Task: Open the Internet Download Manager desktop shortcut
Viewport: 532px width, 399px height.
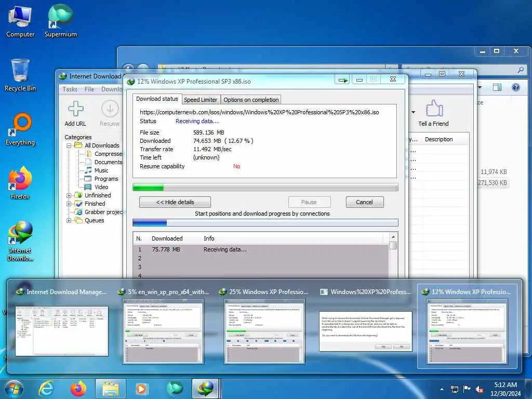Action: pyautogui.click(x=20, y=241)
